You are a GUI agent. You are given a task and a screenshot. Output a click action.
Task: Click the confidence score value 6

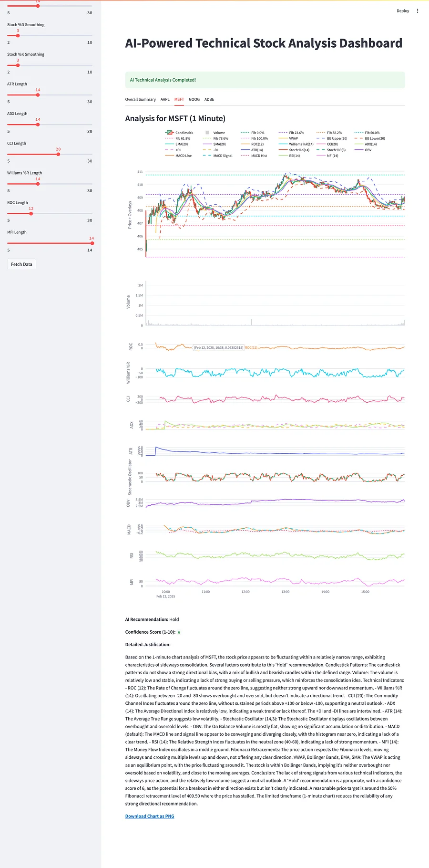pyautogui.click(x=179, y=632)
